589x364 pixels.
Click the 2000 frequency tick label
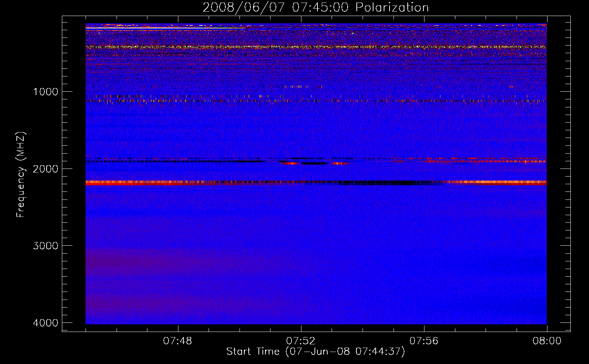[46, 169]
